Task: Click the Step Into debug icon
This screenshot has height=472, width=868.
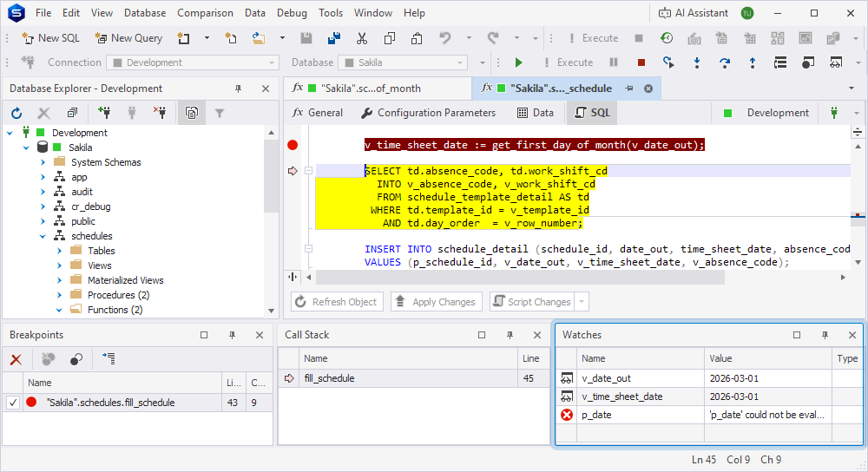Action: point(697,62)
